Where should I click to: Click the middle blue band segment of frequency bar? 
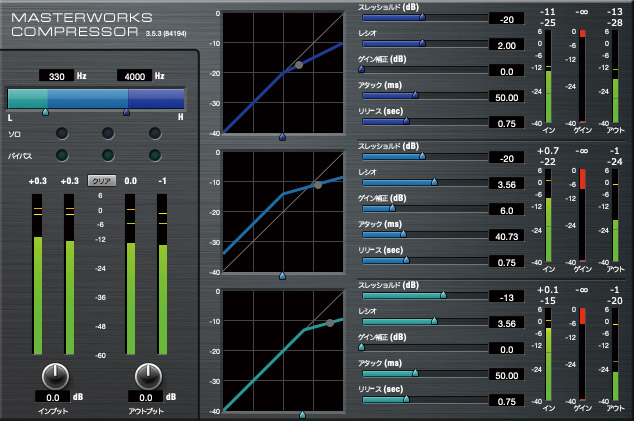click(x=87, y=99)
